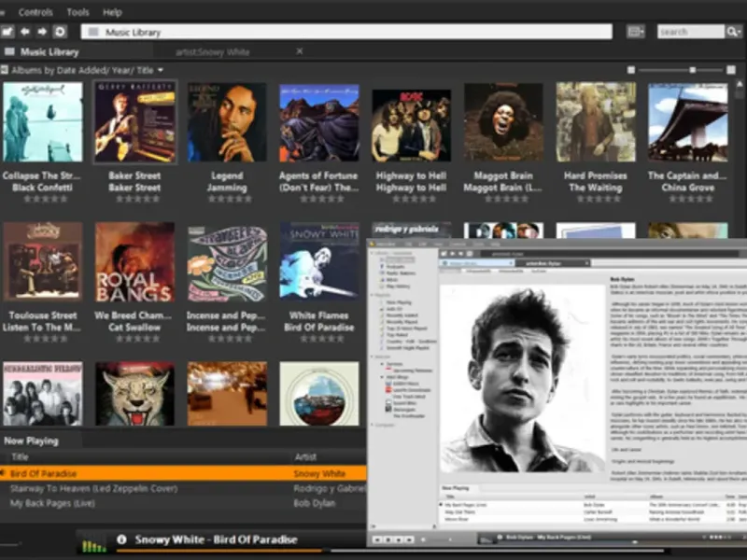Viewport: 747px width, 560px height.
Task: Rate the Legend album stars
Action: coord(230,199)
